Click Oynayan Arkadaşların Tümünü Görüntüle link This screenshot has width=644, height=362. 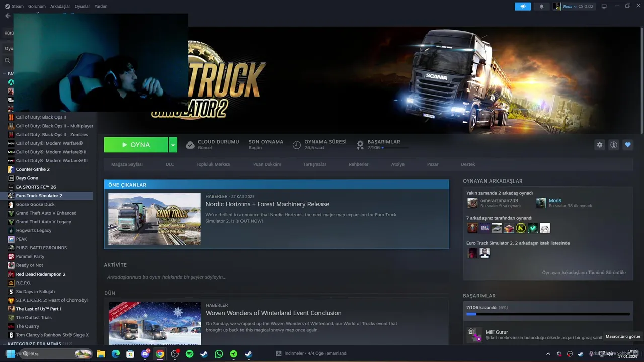[x=584, y=273]
